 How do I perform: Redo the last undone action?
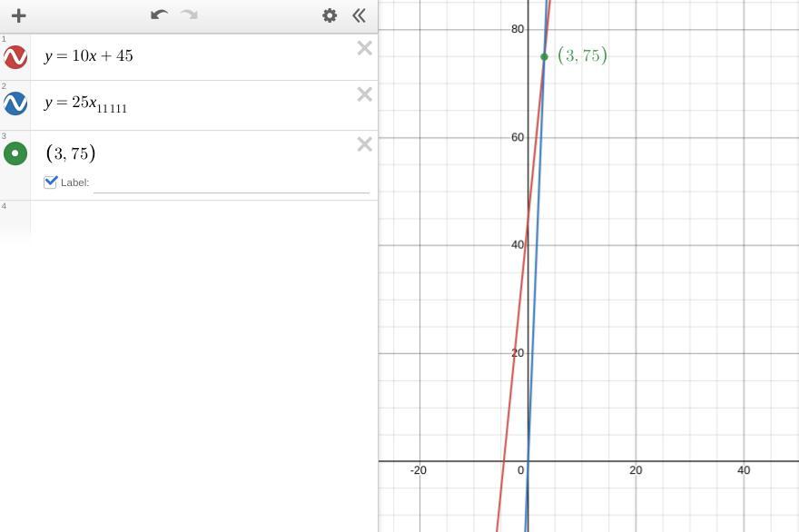coord(190,15)
